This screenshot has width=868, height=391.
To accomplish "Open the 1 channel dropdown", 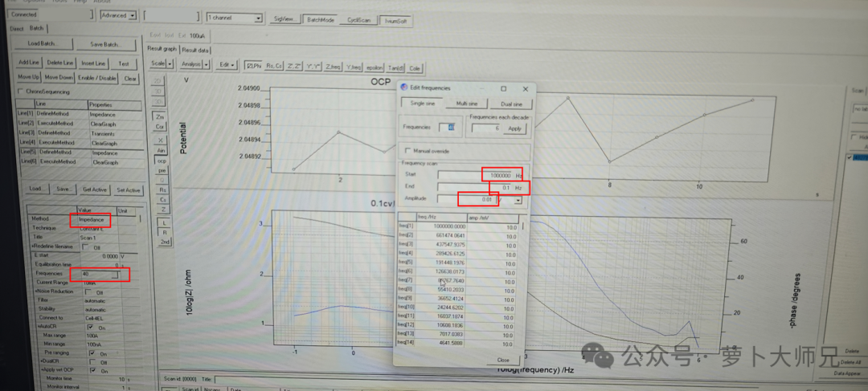I will (258, 18).
